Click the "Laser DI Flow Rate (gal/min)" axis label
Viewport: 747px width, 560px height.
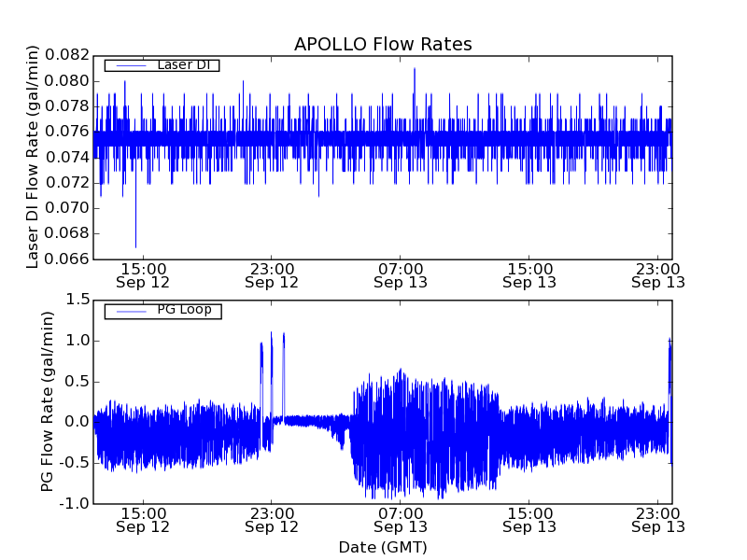tap(32, 157)
